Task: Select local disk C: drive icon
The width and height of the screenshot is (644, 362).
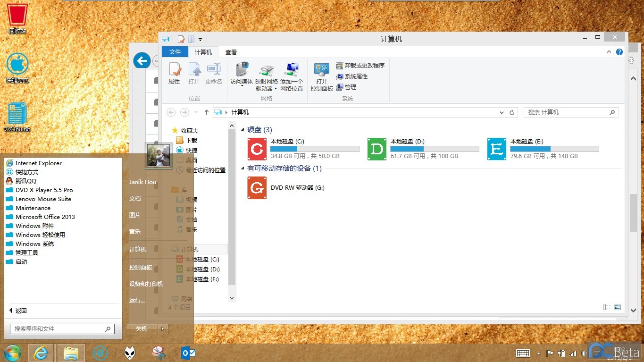Action: point(257,149)
